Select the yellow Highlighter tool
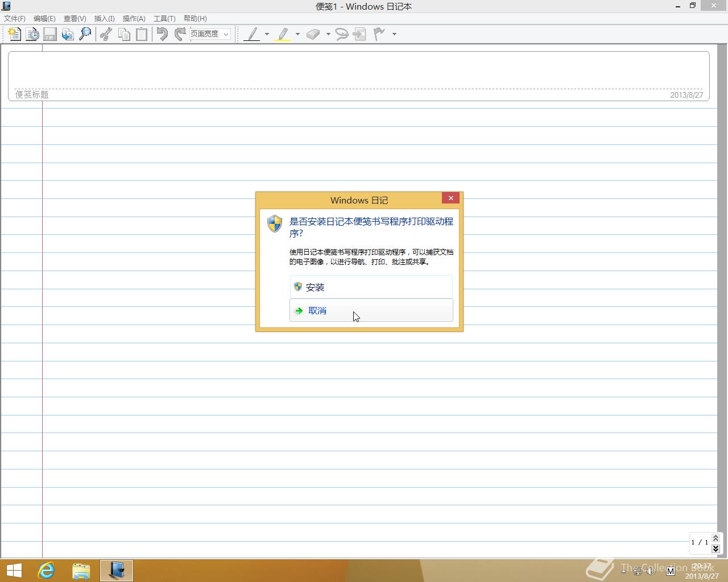This screenshot has height=582, width=728. coord(283,34)
